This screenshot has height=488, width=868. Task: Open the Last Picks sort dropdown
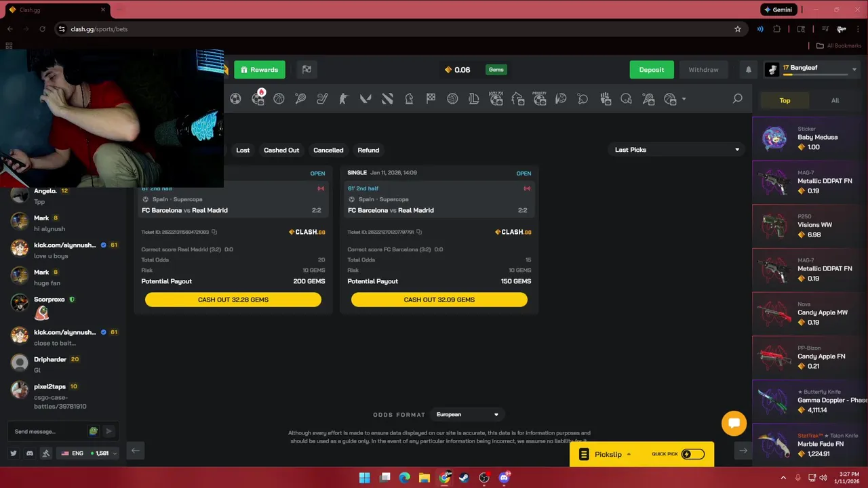676,150
